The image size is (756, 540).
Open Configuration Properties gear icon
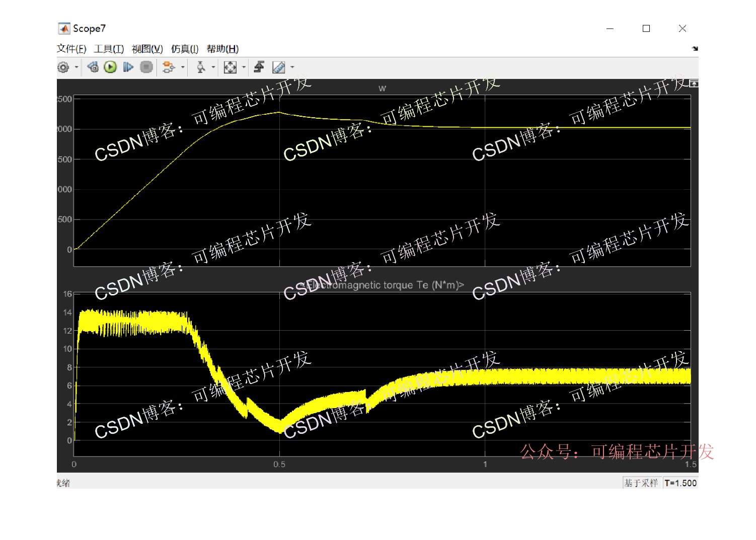pos(63,67)
